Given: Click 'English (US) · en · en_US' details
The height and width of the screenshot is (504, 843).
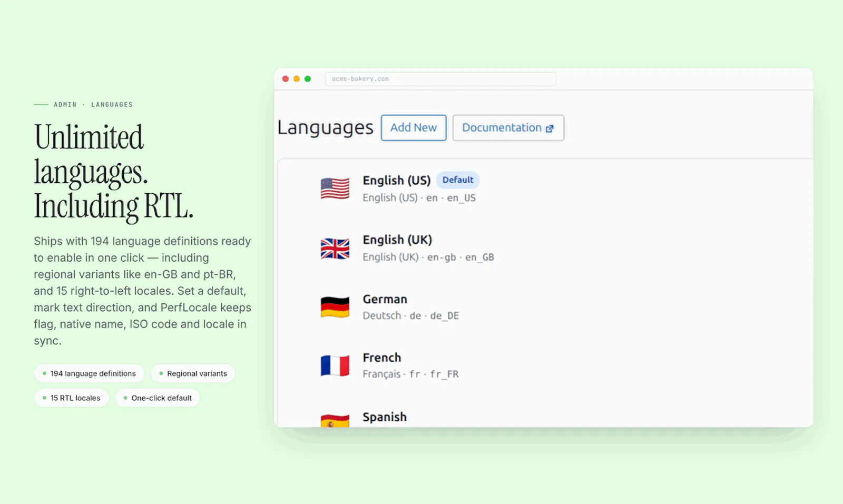Looking at the screenshot, I should tap(419, 198).
